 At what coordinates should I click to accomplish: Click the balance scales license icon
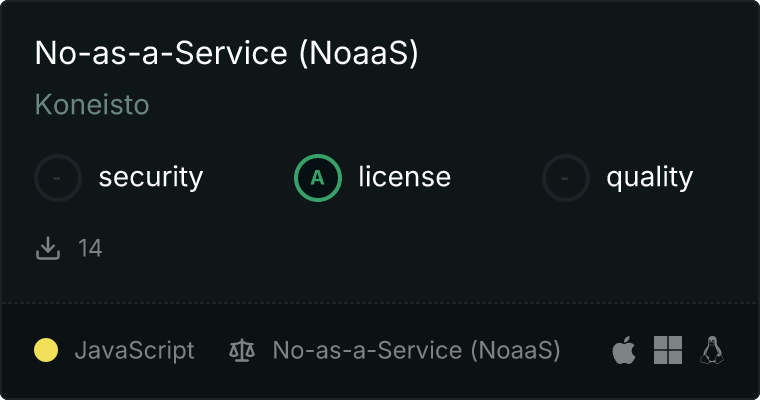pos(241,350)
